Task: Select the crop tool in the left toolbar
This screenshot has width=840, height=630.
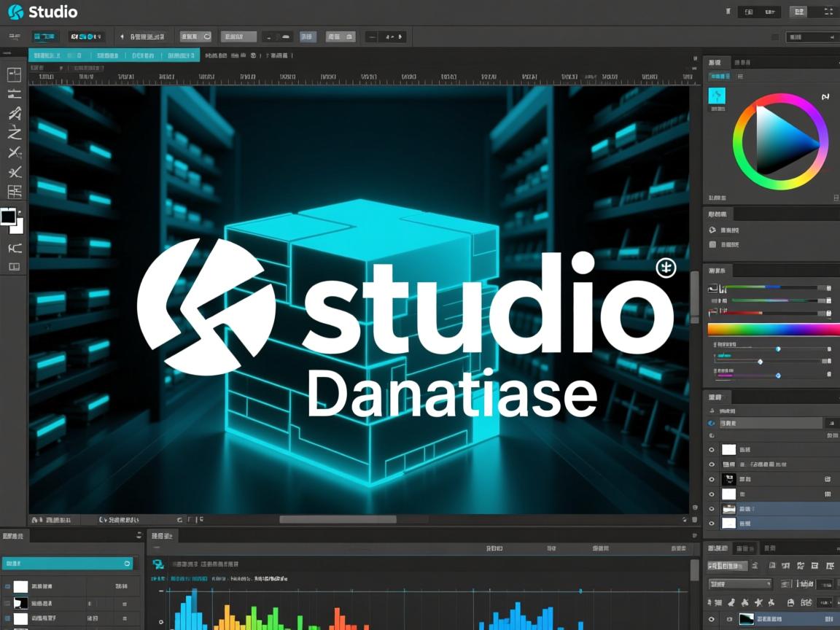Action: [15, 73]
